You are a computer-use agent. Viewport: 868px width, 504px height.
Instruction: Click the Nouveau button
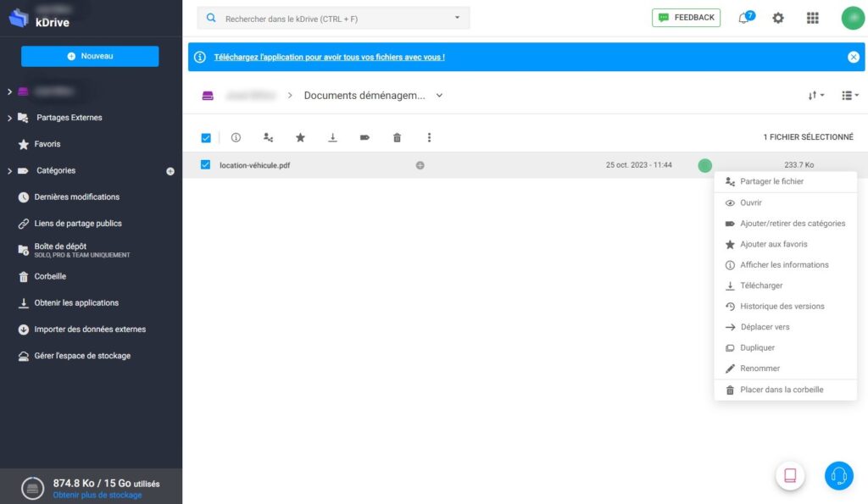click(90, 56)
